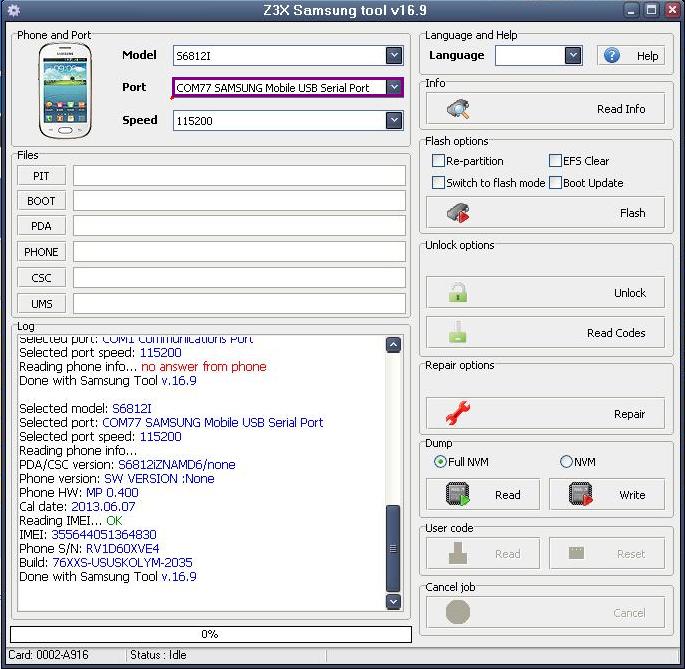685x669 pixels.
Task: Click the Flash device icon
Action: coord(458,213)
